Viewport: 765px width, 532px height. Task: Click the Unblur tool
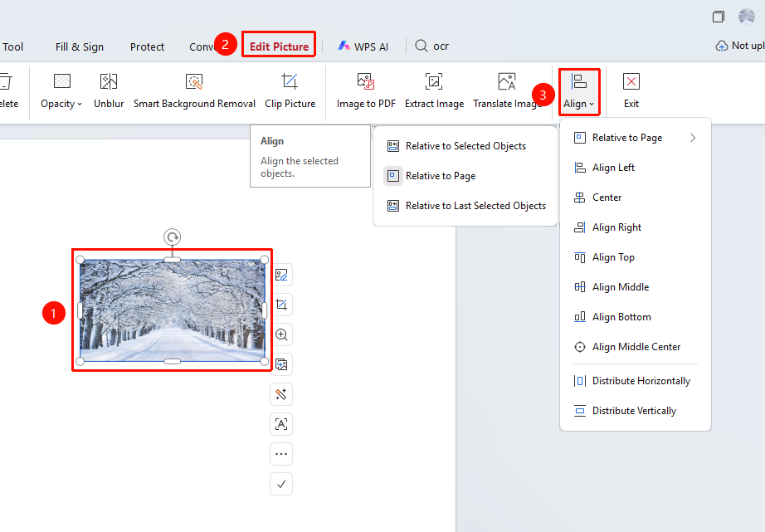tap(109, 90)
